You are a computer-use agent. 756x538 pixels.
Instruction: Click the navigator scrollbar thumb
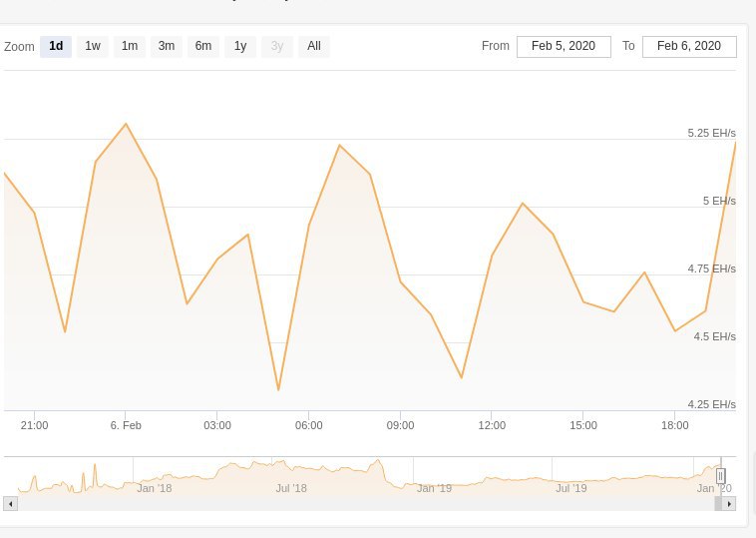point(718,504)
